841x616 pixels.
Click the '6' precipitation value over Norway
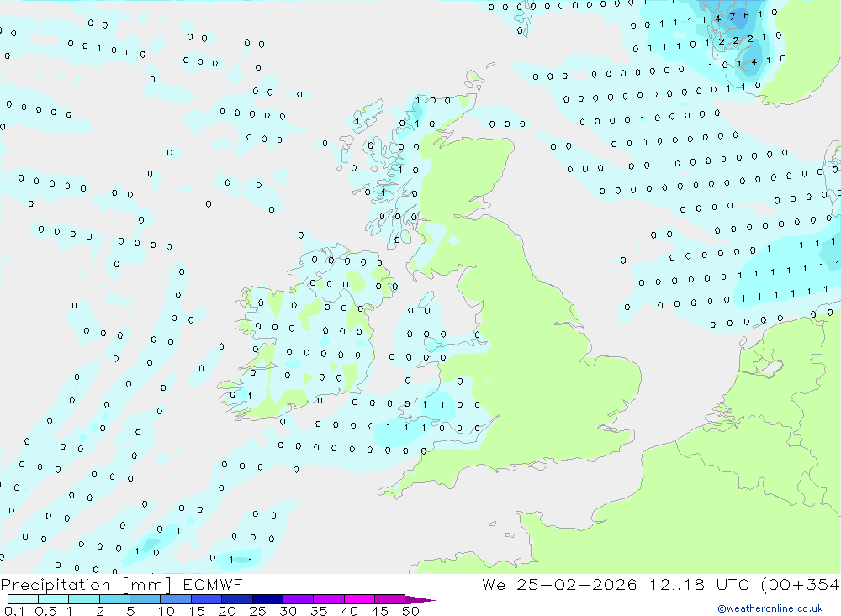pos(746,16)
